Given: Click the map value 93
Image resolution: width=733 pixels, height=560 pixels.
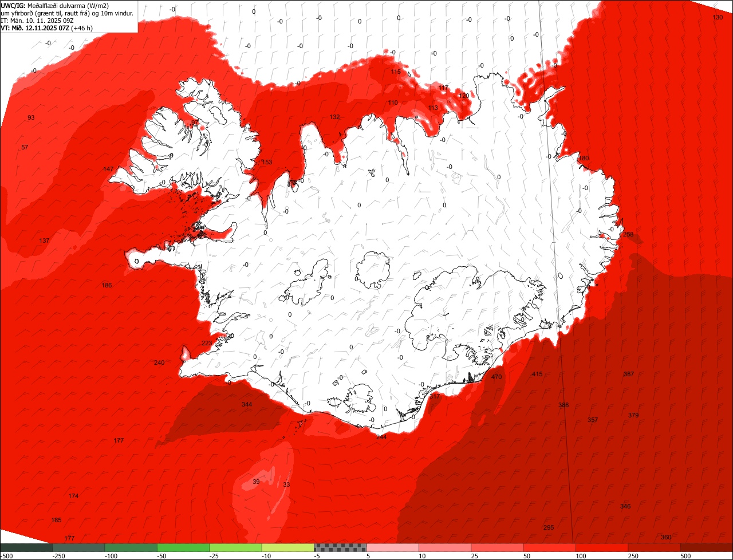Looking at the screenshot, I should [x=31, y=118].
